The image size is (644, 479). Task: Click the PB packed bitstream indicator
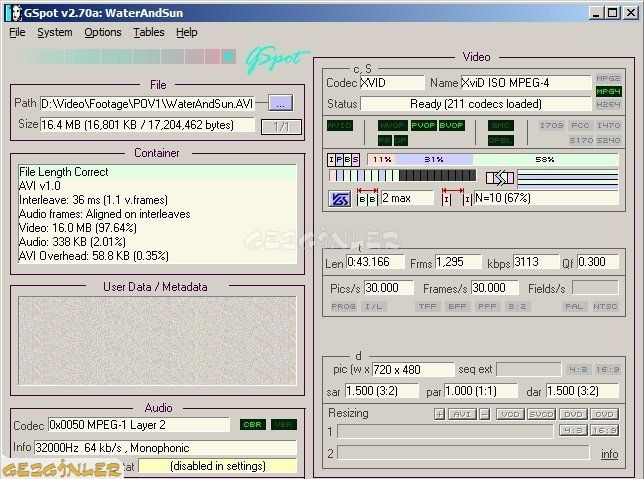pos(385,140)
